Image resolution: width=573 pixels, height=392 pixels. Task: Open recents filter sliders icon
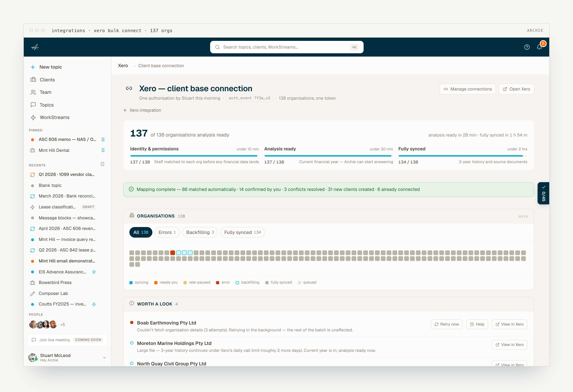103,164
